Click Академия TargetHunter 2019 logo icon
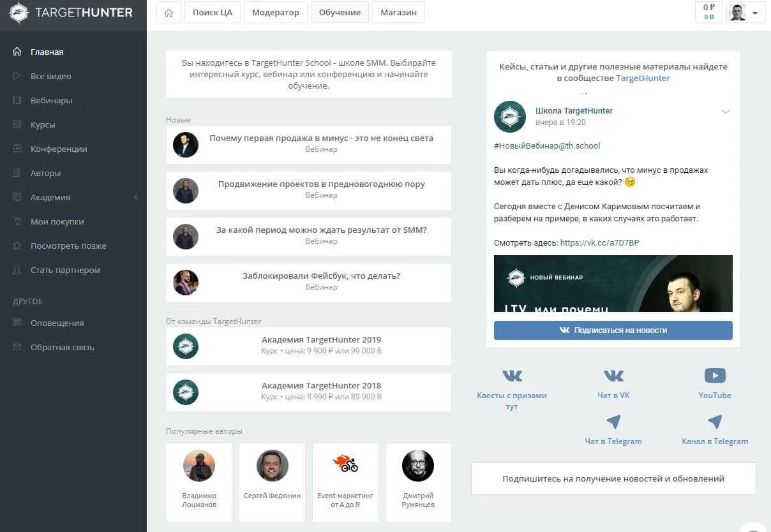This screenshot has height=532, width=771. pyautogui.click(x=186, y=346)
